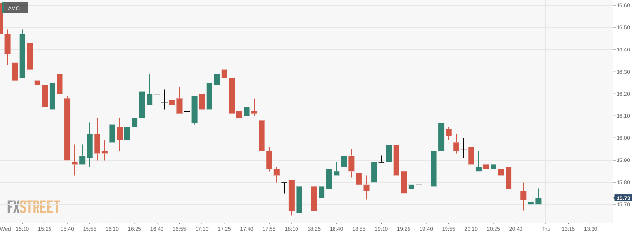
Task: Click the tall red candlestick at 15:40
Action: (x=67, y=129)
